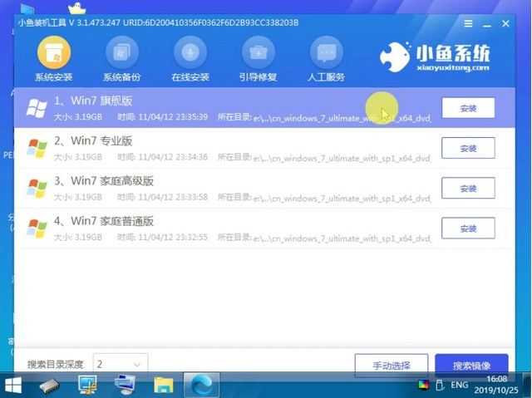Minimize the 小鱼装机工具 window
The height and width of the screenshot is (398, 532).
[487, 24]
